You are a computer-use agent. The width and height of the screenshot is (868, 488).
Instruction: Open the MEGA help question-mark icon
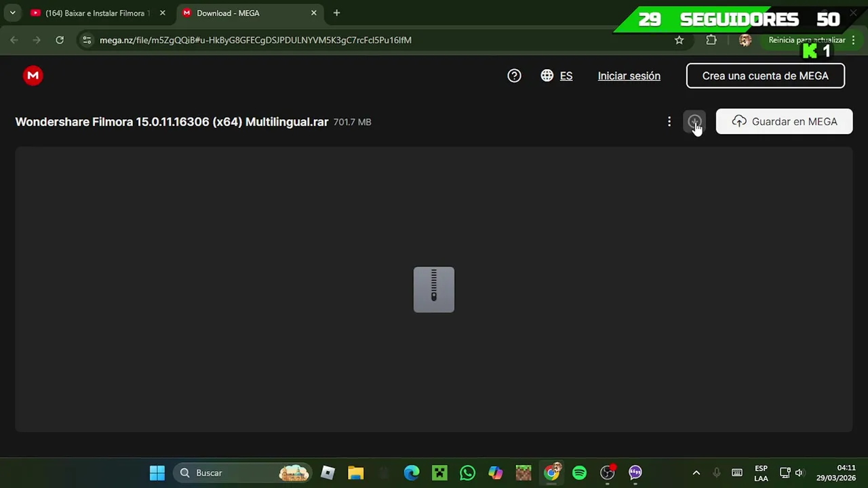pyautogui.click(x=514, y=76)
